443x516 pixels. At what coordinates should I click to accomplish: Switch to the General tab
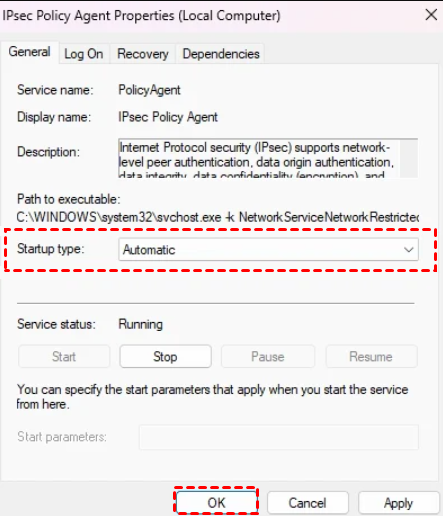pyautogui.click(x=30, y=52)
